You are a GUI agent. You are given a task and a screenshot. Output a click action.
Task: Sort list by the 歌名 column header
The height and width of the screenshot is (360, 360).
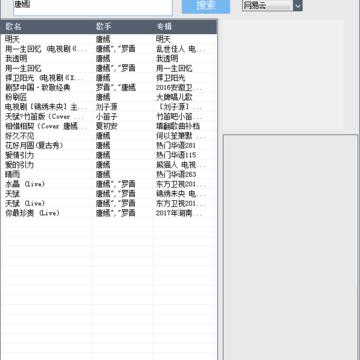(x=13, y=26)
